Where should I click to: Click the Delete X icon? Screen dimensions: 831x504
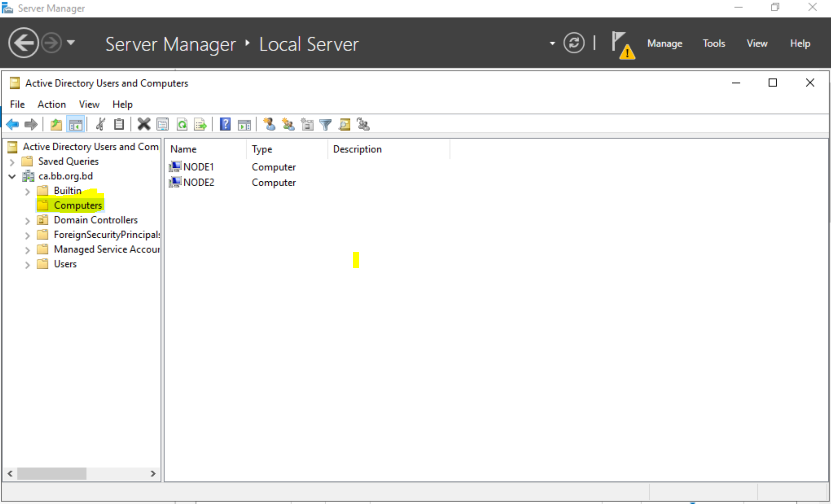pos(144,124)
